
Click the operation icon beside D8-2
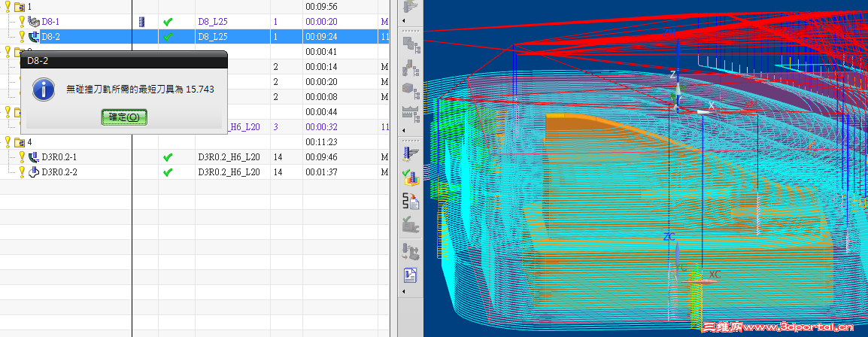tap(35, 37)
